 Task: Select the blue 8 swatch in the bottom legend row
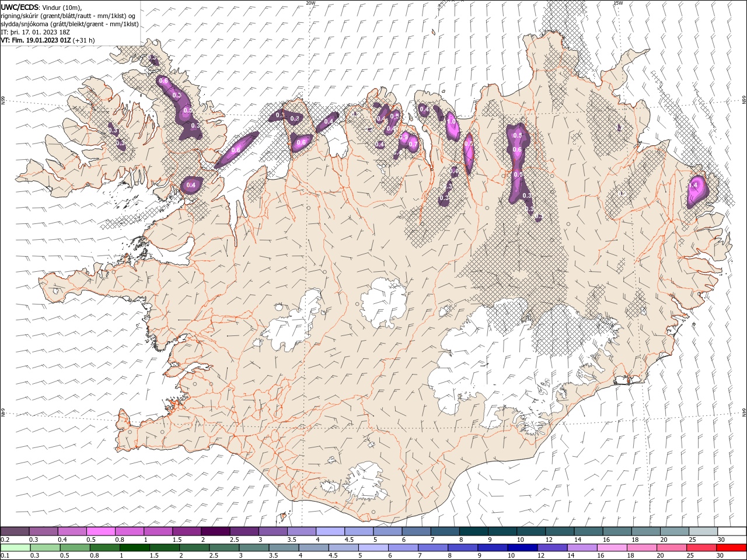463,548
